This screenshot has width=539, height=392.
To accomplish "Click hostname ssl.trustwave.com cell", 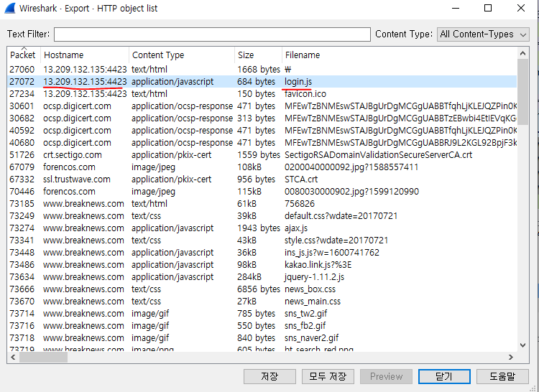I will (77, 179).
